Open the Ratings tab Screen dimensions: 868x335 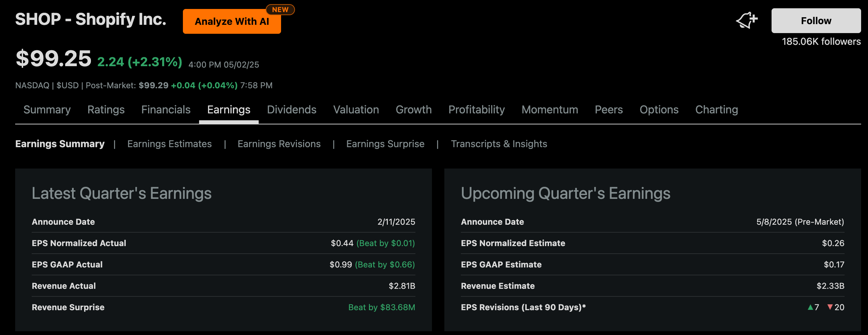[x=106, y=110]
